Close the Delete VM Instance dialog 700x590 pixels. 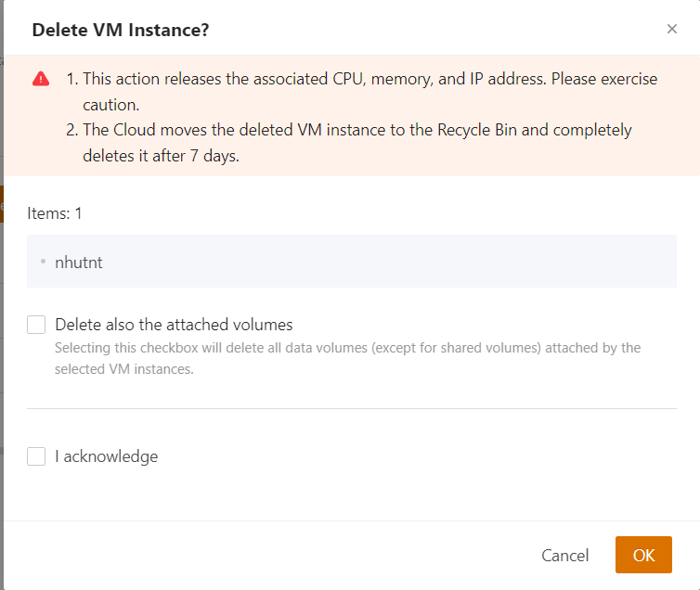pos(672,29)
